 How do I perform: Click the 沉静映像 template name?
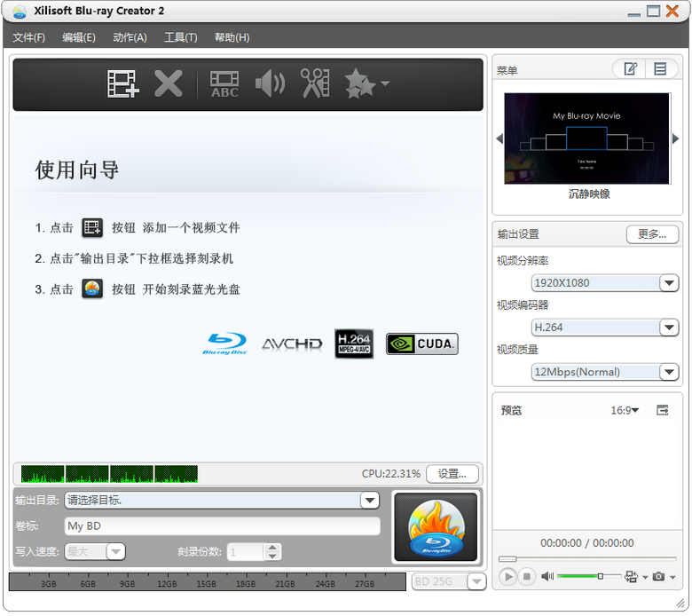589,193
